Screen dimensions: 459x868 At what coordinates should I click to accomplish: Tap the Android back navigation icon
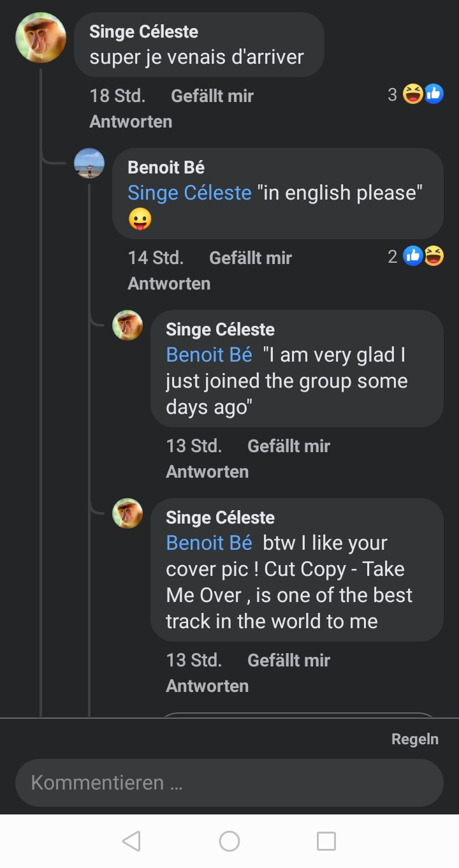click(x=131, y=841)
